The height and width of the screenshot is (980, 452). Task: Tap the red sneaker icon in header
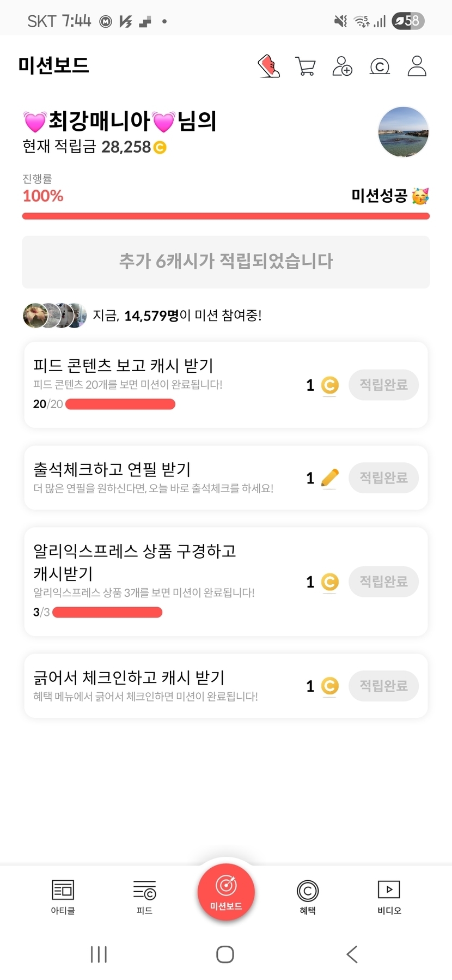pyautogui.click(x=268, y=66)
